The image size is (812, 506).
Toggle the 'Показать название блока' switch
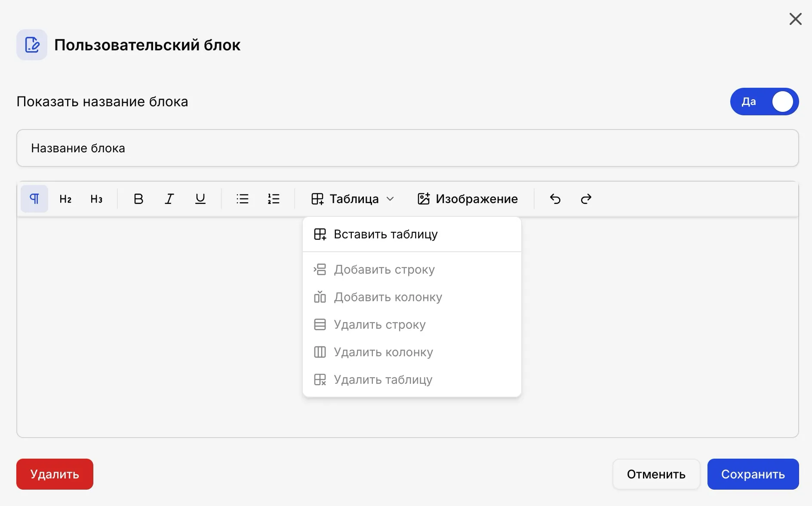(x=764, y=102)
